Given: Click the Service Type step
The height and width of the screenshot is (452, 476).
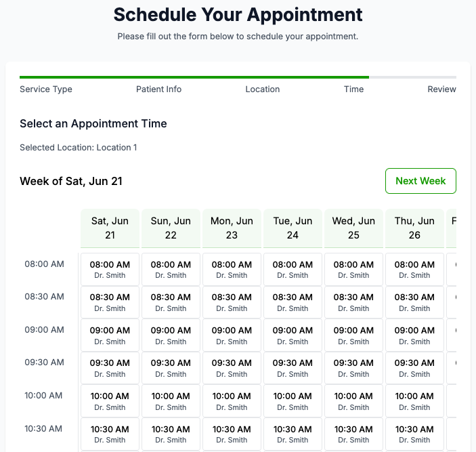Looking at the screenshot, I should [46, 89].
